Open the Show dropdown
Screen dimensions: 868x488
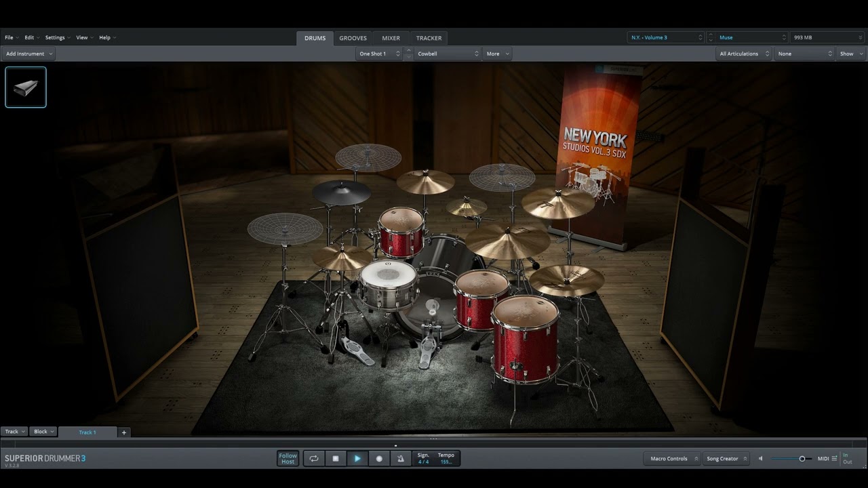pos(851,54)
